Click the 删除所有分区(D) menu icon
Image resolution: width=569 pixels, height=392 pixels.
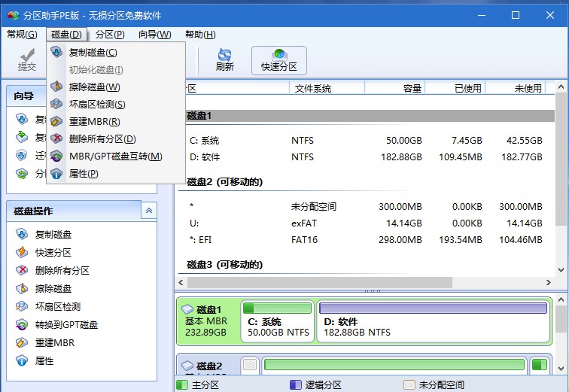click(x=56, y=138)
